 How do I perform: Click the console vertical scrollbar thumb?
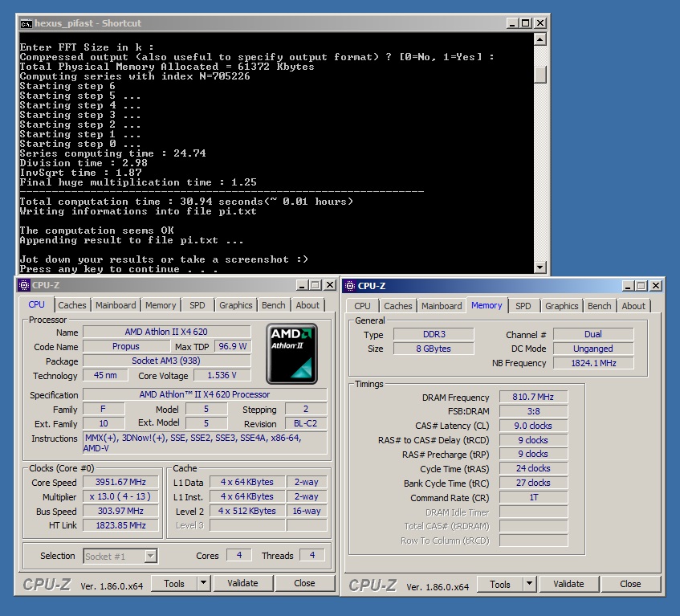tap(540, 74)
